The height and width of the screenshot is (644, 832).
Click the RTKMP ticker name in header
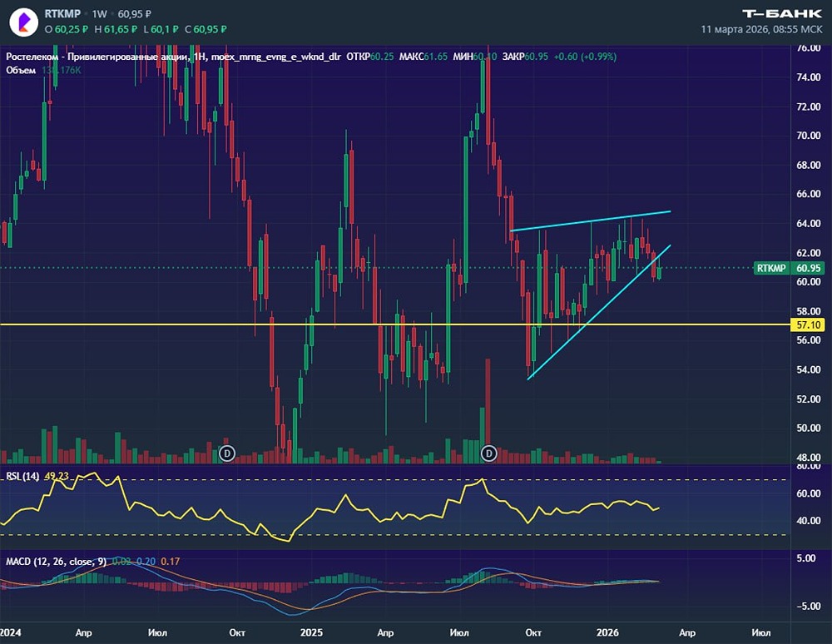(x=62, y=14)
